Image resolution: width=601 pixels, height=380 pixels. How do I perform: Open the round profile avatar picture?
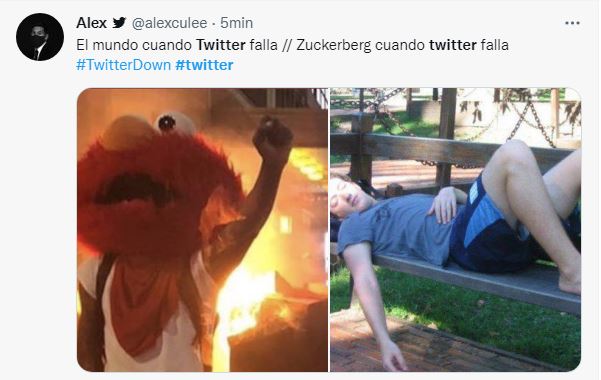click(40, 37)
